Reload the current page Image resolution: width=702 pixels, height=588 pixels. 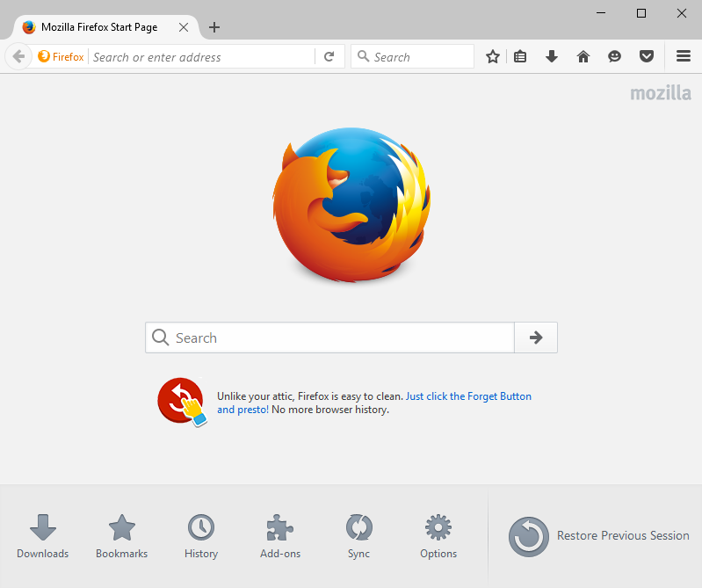click(329, 57)
